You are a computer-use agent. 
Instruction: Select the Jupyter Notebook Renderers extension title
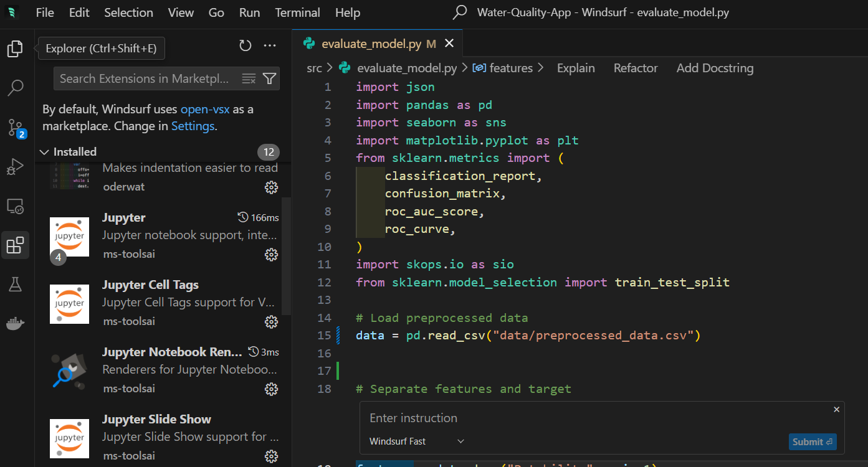[x=173, y=352]
